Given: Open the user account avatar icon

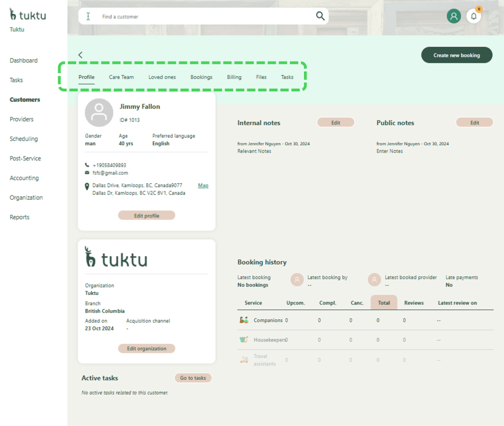Looking at the screenshot, I should pos(454,16).
